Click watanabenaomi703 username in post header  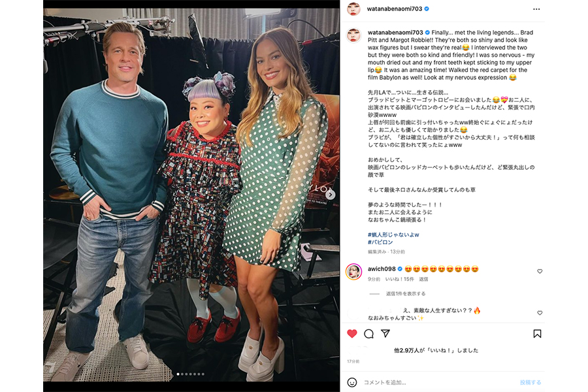click(395, 8)
